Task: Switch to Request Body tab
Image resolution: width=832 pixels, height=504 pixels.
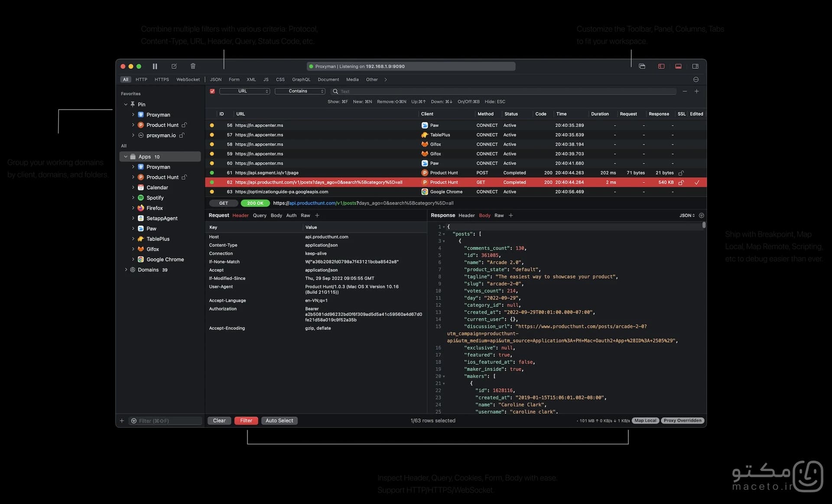Action: pyautogui.click(x=276, y=215)
